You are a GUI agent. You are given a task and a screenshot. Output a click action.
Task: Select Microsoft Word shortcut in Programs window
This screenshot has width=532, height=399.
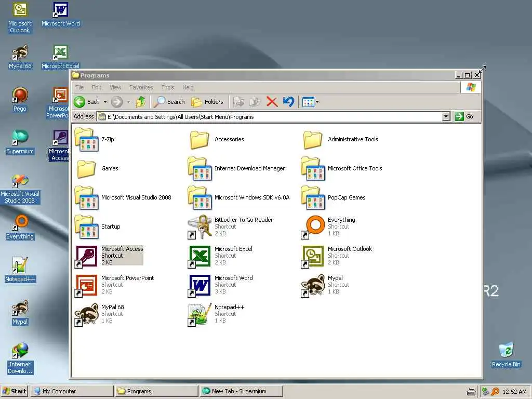[220, 285]
